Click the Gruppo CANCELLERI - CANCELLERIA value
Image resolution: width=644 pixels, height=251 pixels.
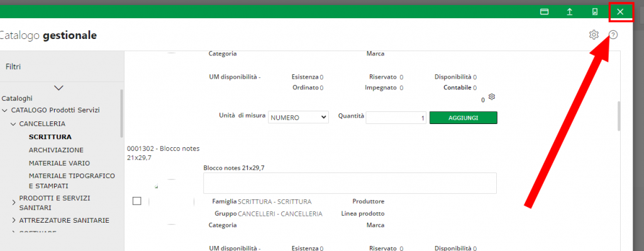(x=280, y=214)
